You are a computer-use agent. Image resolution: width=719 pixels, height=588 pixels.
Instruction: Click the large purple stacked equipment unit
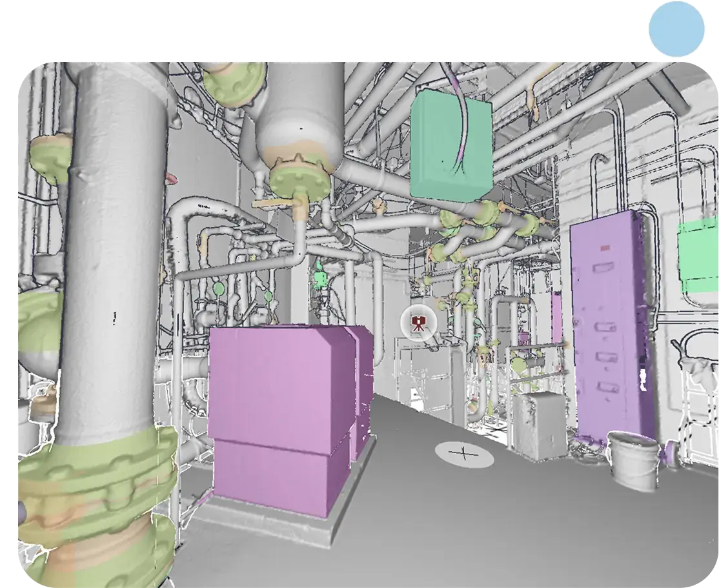tap(281, 413)
